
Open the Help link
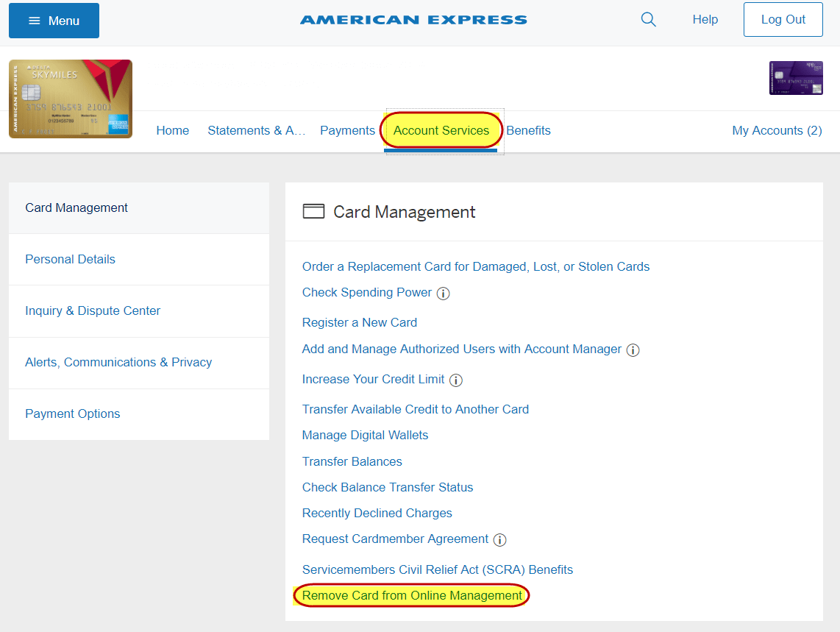coord(705,19)
